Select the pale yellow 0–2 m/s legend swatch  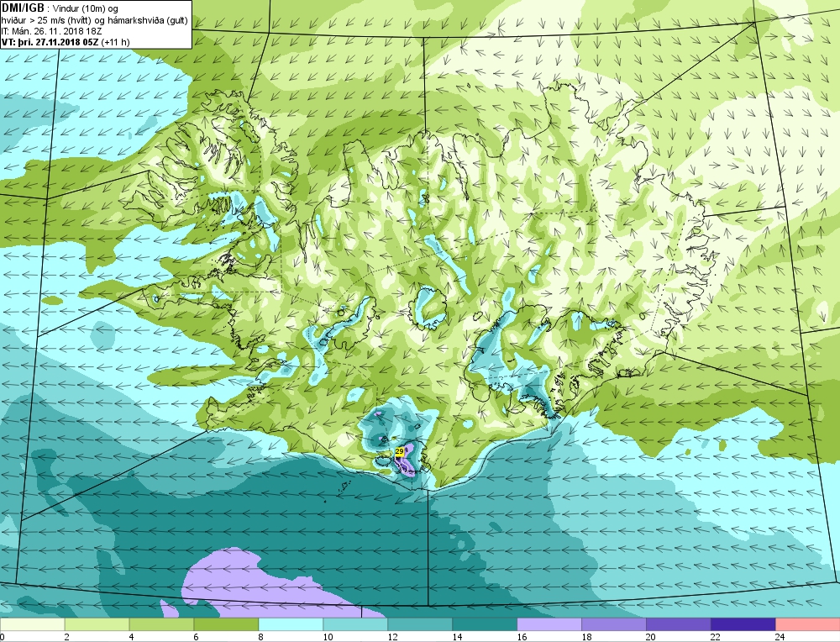tap(32, 624)
